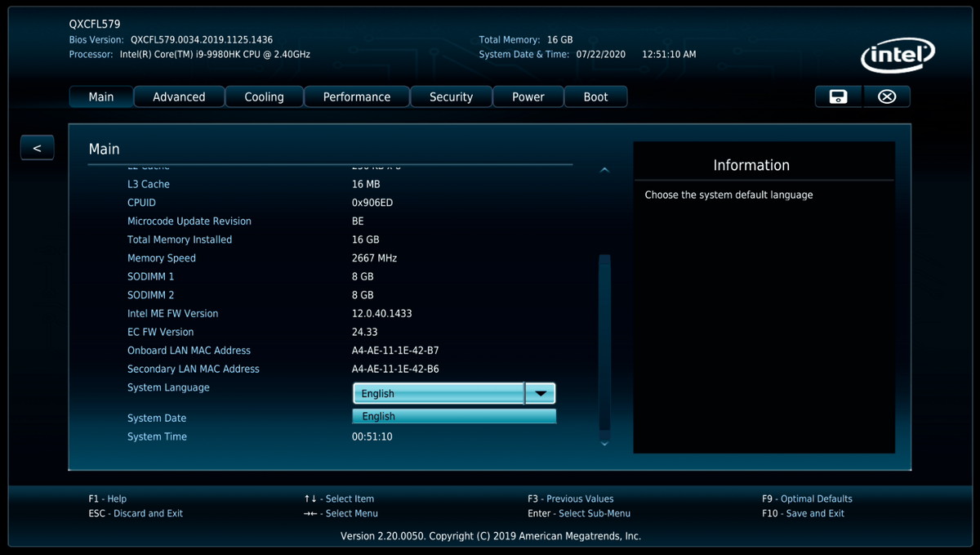Select the Performance tab
Screen dimensions: 980x555
coord(357,96)
